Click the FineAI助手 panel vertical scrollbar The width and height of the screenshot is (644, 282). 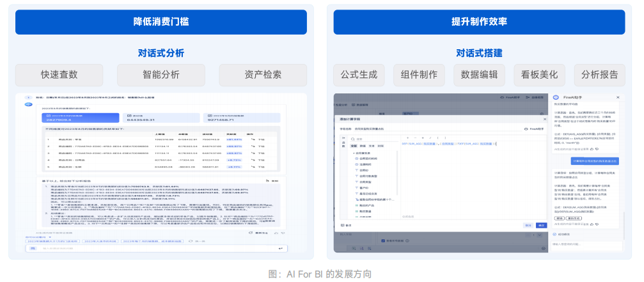tap(624, 226)
